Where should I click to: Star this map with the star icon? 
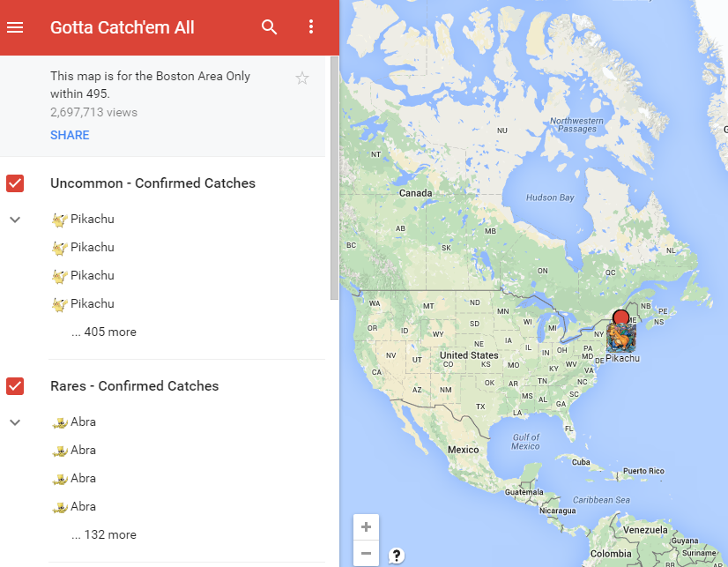point(302,78)
